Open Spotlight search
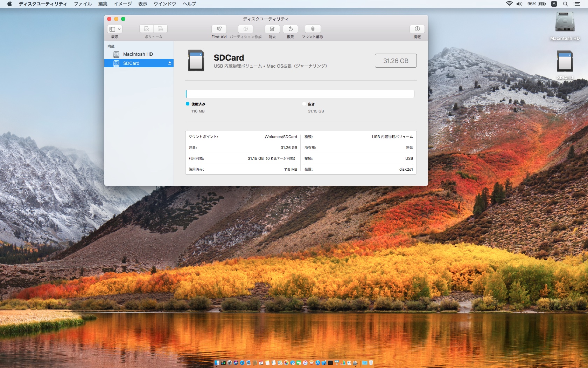 pos(565,4)
